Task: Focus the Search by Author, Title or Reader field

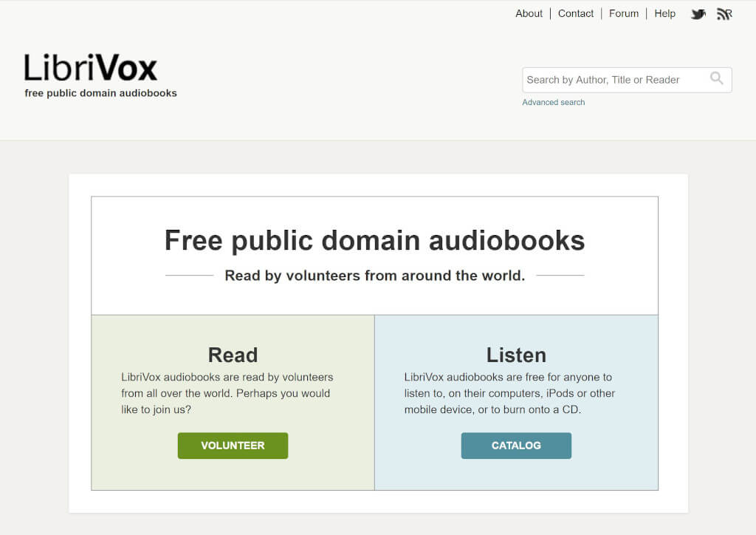Action: (627, 80)
